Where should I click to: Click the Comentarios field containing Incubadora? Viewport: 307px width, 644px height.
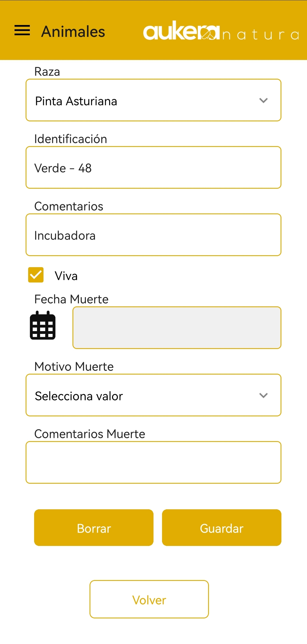click(153, 235)
